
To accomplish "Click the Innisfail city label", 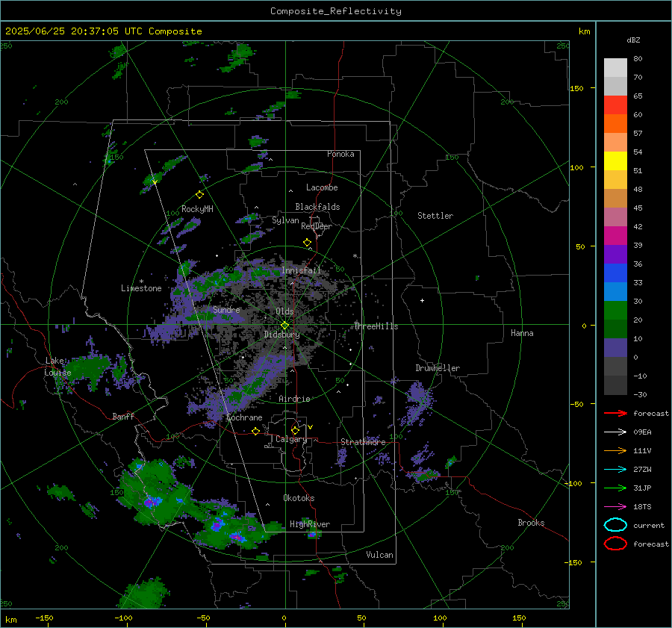I will (x=301, y=270).
